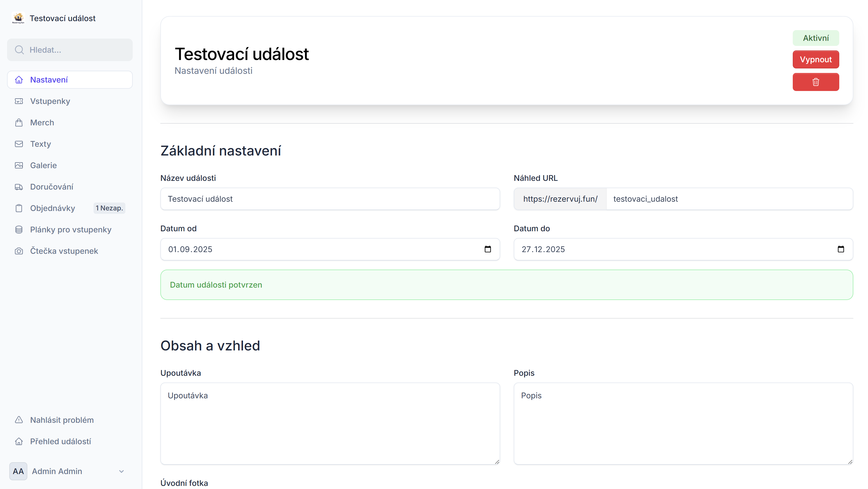Click into the Upoutávka textarea

click(x=329, y=423)
